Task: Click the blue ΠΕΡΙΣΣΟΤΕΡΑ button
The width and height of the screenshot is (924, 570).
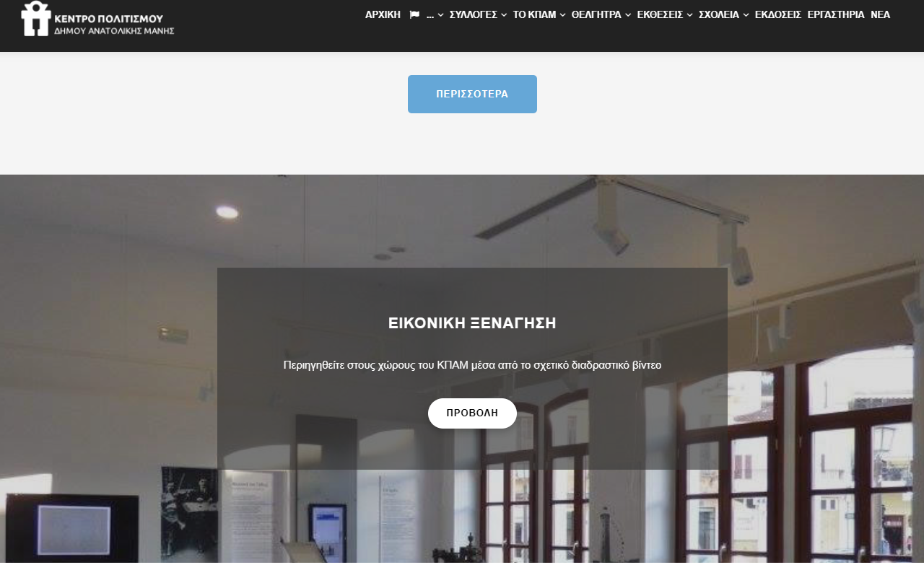Action: 472,94
